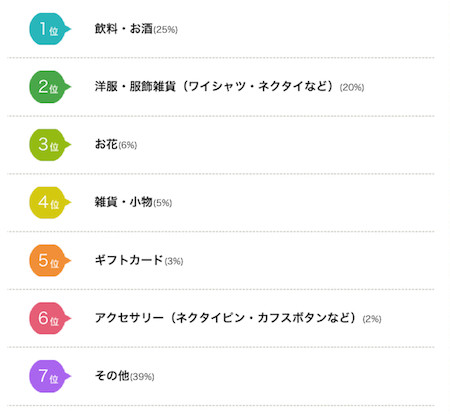Viewport: 450px width, 414px height.
Task: Click the yellow 4位 rank badge
Action: click(50, 202)
